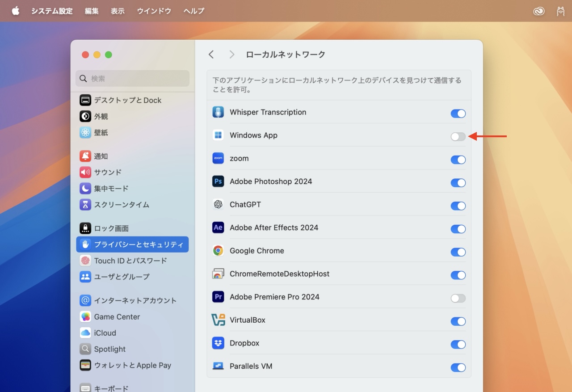
Task: Click the ChromeRemoteDesktopHost label
Action: [279, 274]
